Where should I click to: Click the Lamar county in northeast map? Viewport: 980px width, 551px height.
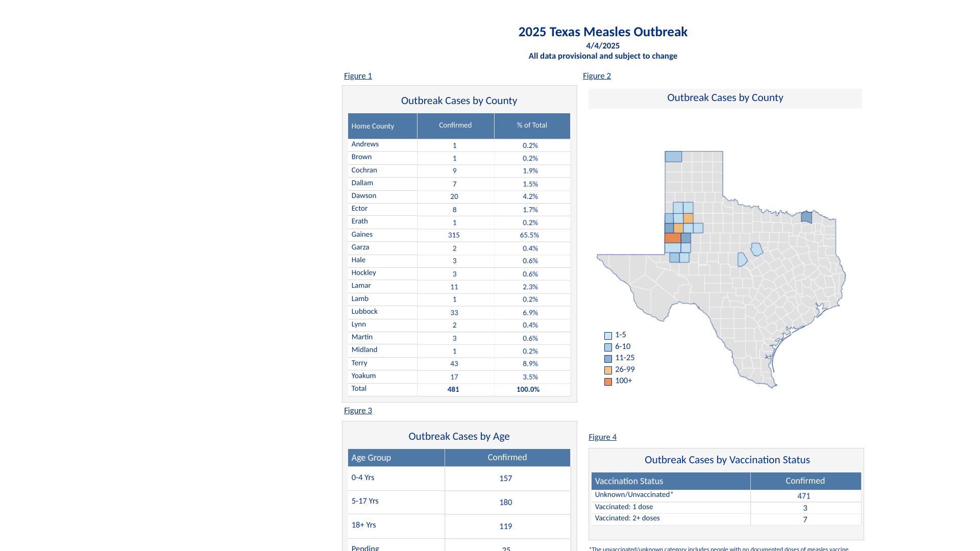[806, 217]
